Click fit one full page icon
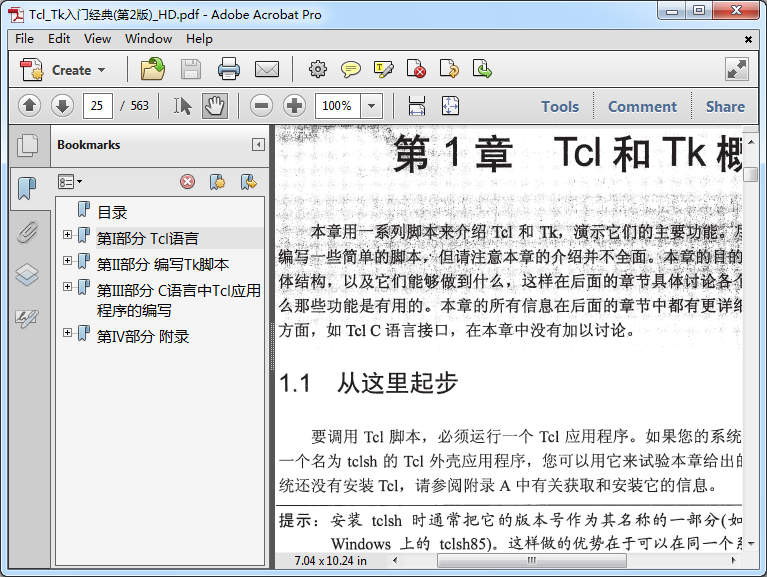The image size is (767, 577). [450, 106]
